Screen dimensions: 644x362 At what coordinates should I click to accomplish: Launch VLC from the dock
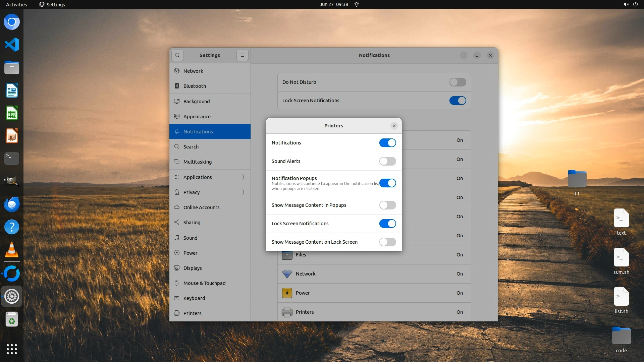(x=12, y=250)
